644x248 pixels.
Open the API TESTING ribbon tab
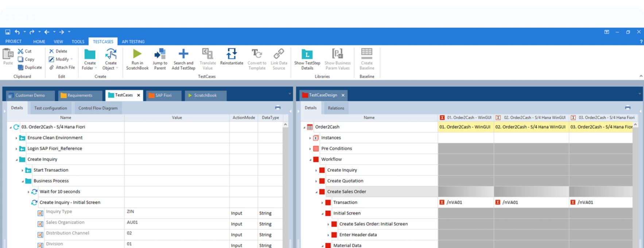coord(133,42)
